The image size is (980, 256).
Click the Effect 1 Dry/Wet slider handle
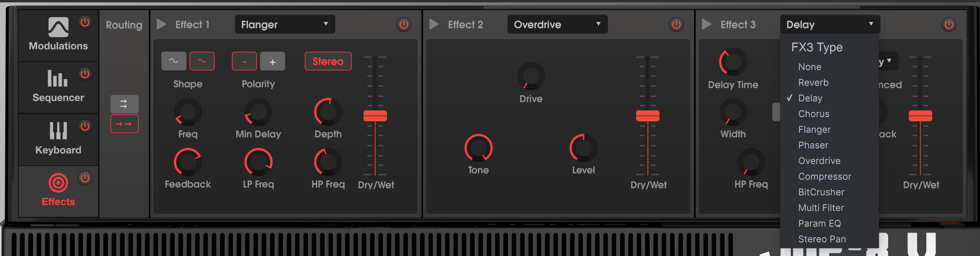tap(375, 116)
